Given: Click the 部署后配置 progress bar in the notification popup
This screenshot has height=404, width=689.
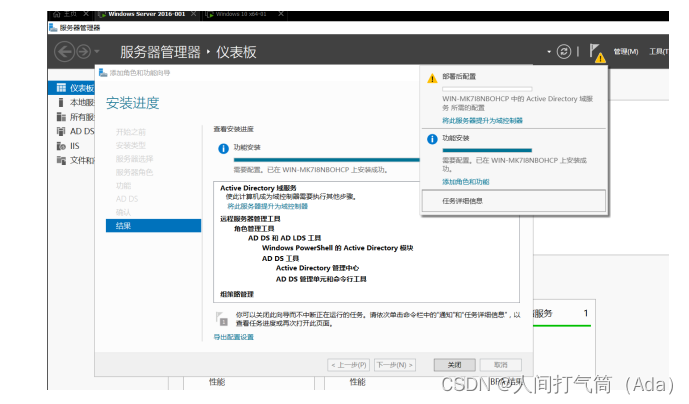Looking at the screenshot, I should (487, 89).
